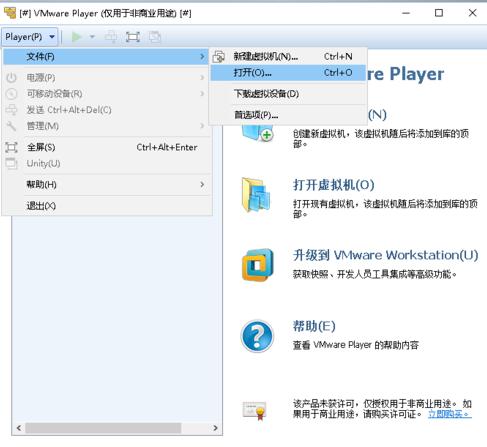Click the library scrollbar left arrow
The image size is (487, 447).
[x=19, y=428]
